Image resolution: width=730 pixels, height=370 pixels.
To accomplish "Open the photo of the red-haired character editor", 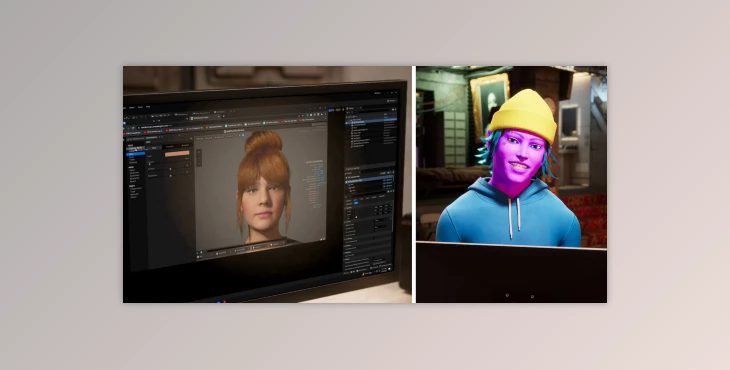I will tap(267, 184).
